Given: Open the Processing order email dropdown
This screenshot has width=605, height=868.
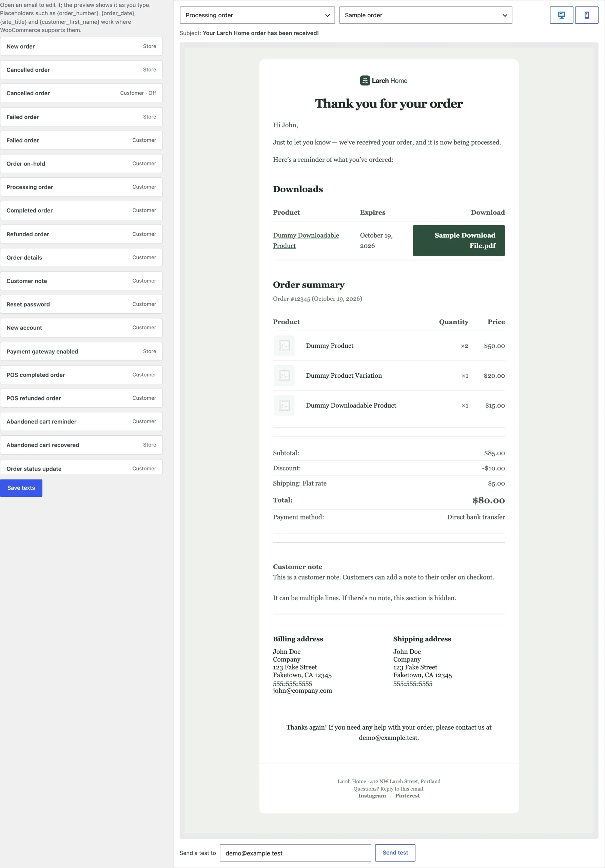Looking at the screenshot, I should pos(257,15).
